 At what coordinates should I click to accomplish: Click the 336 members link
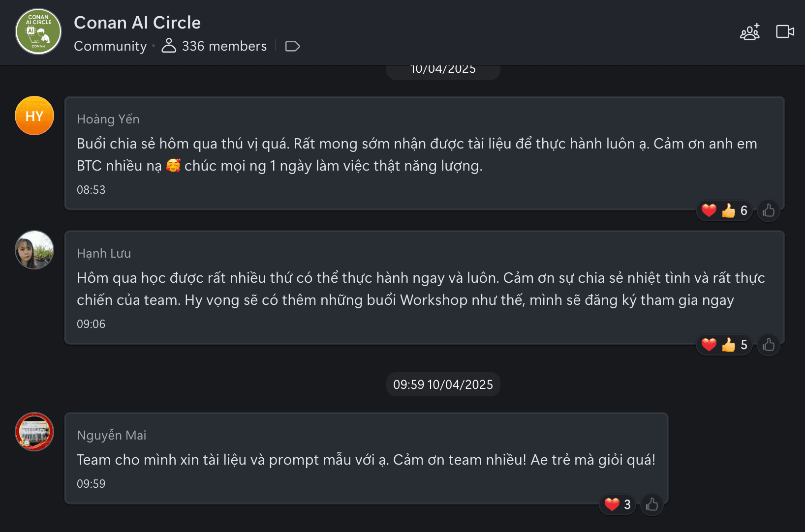[x=215, y=46]
